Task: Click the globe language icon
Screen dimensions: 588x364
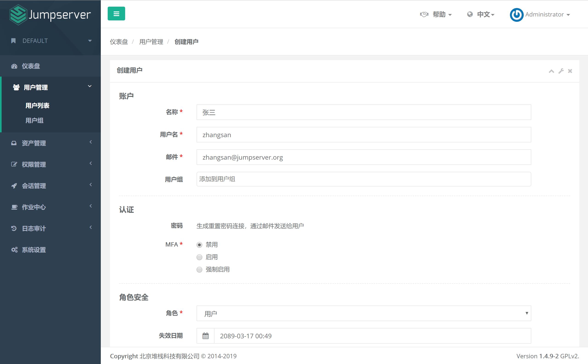Action: click(x=470, y=14)
